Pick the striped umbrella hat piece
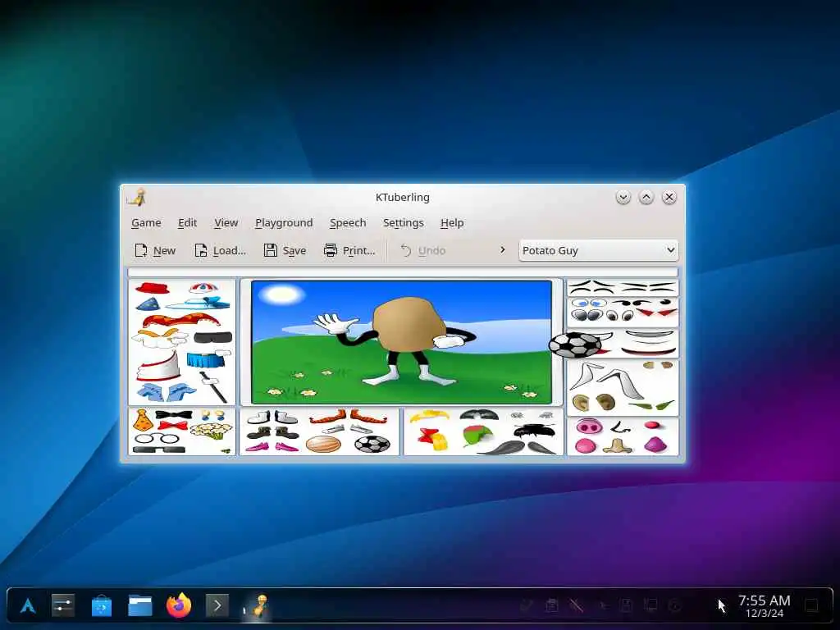The width and height of the screenshot is (840, 630). 204,288
